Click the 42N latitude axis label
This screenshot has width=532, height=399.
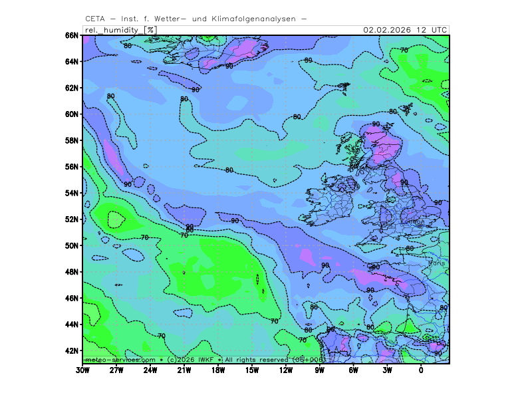click(71, 350)
